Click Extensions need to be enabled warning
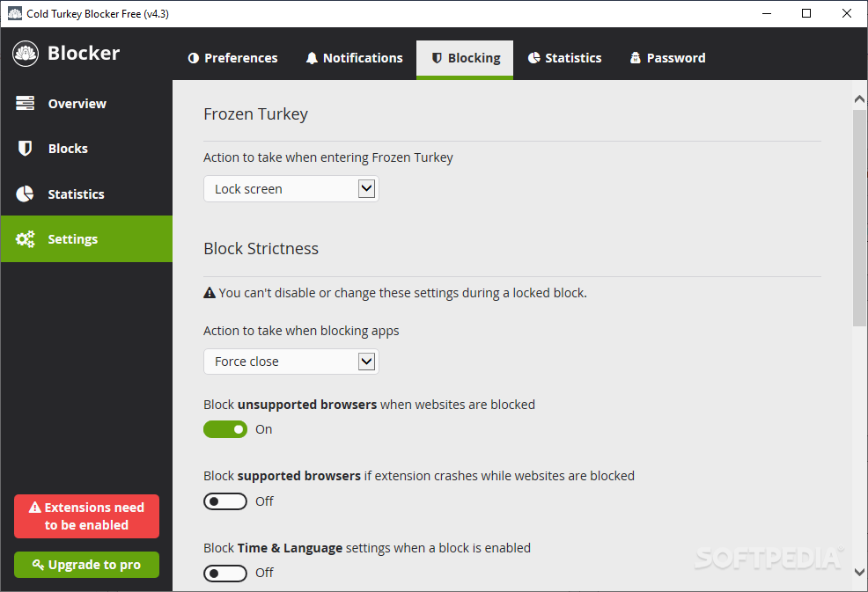The image size is (868, 592). pos(86,516)
